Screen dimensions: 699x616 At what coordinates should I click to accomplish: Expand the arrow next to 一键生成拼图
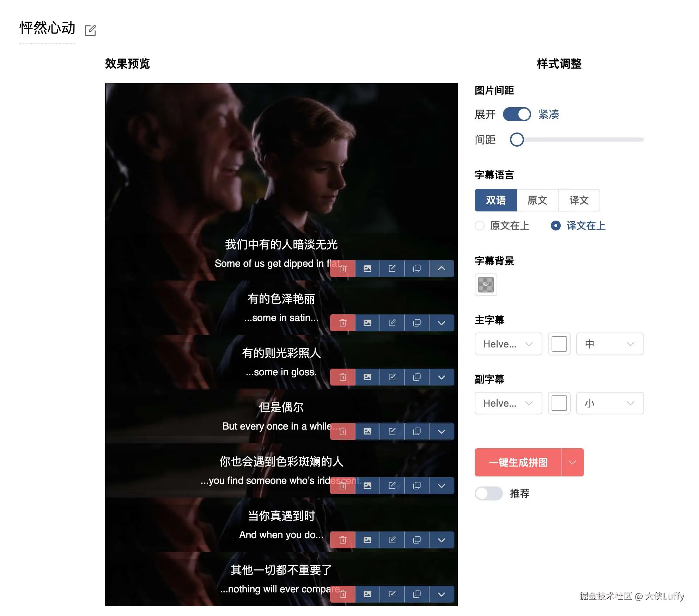point(573,462)
